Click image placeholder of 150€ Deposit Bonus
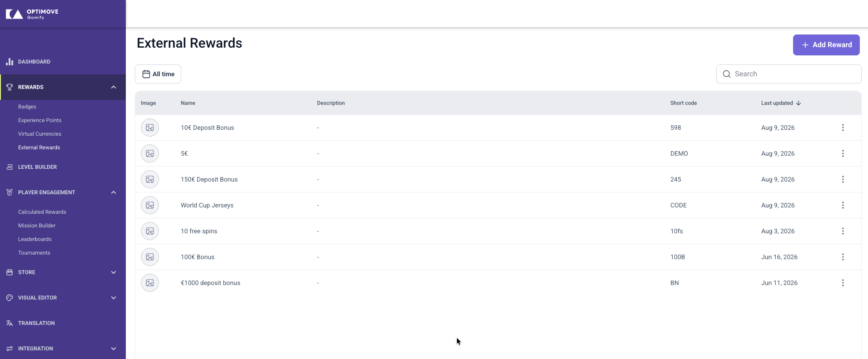The height and width of the screenshot is (359, 868). click(150, 179)
